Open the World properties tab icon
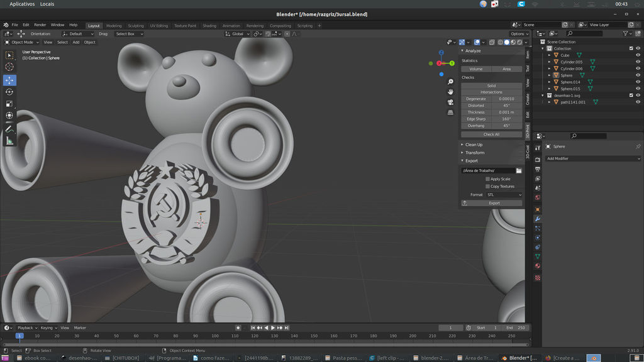 click(x=537, y=197)
